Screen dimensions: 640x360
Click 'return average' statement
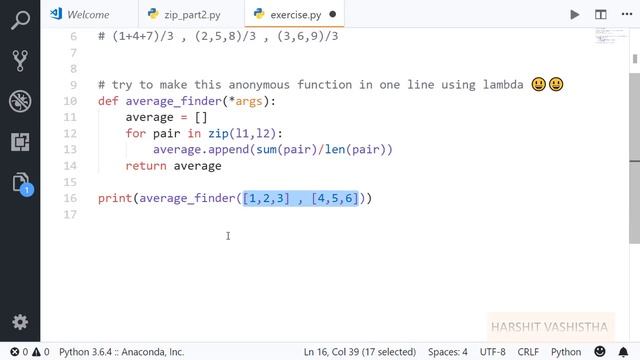(x=173, y=166)
